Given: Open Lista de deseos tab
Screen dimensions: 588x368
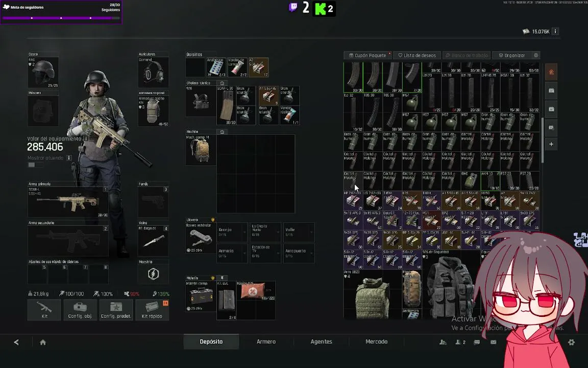Looking at the screenshot, I should (x=417, y=55).
